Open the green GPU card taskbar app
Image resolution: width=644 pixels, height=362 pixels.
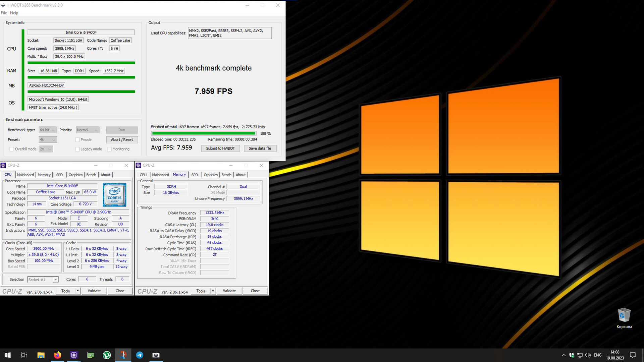pyautogui.click(x=90, y=355)
